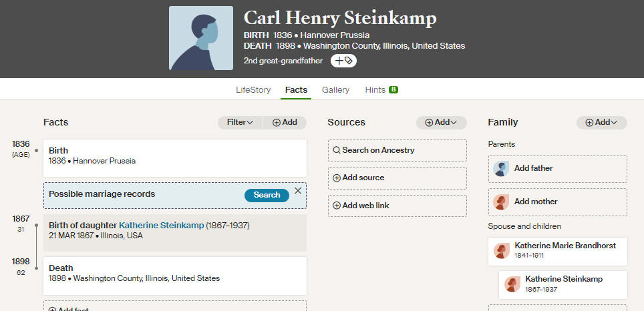Click the magnifier in Search on Ancestry
The width and height of the screenshot is (644, 311).
337,150
